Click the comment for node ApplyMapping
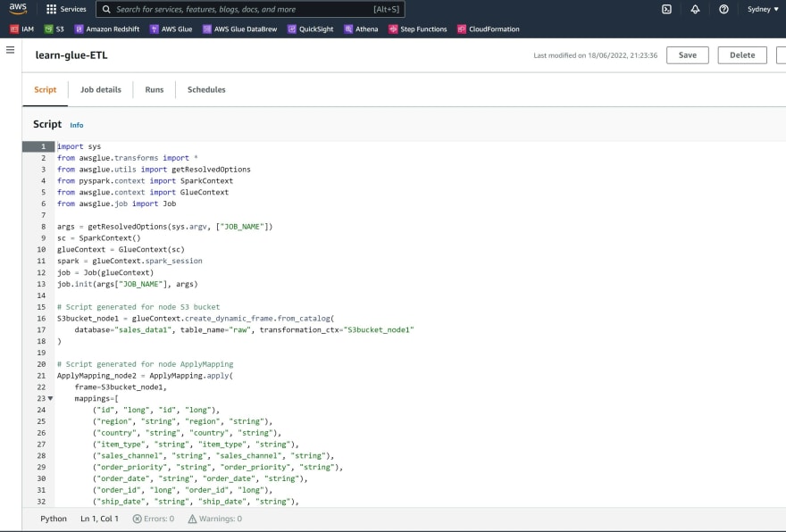Image resolution: width=786 pixels, height=532 pixels. click(145, 364)
